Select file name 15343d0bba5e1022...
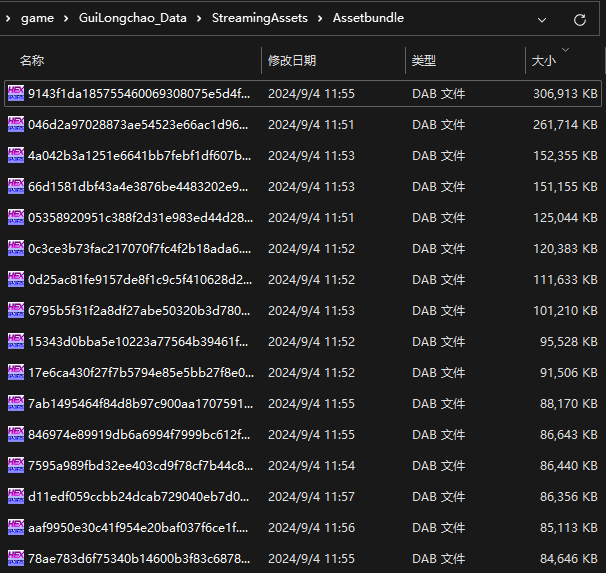Screen dimensions: 606x573 [x=138, y=342]
